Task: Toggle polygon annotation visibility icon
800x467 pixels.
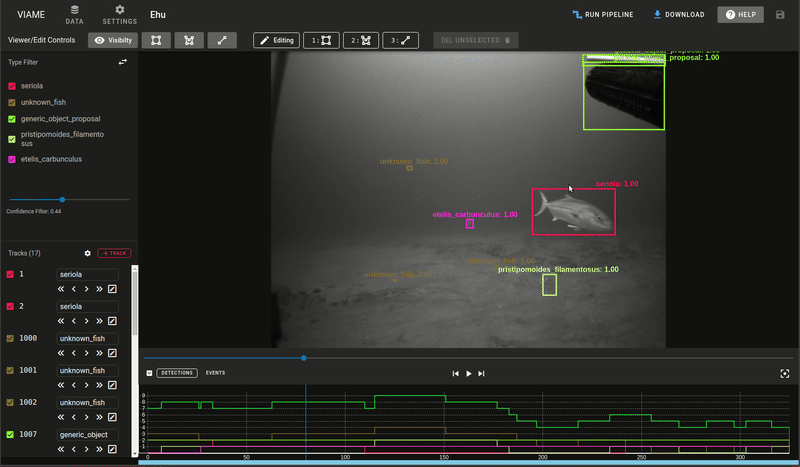Action: click(x=189, y=40)
